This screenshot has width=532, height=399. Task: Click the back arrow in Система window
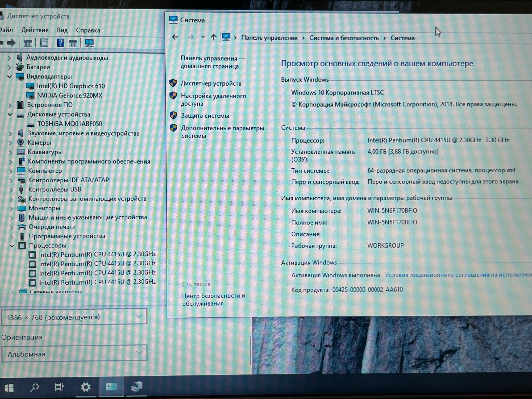pos(175,37)
